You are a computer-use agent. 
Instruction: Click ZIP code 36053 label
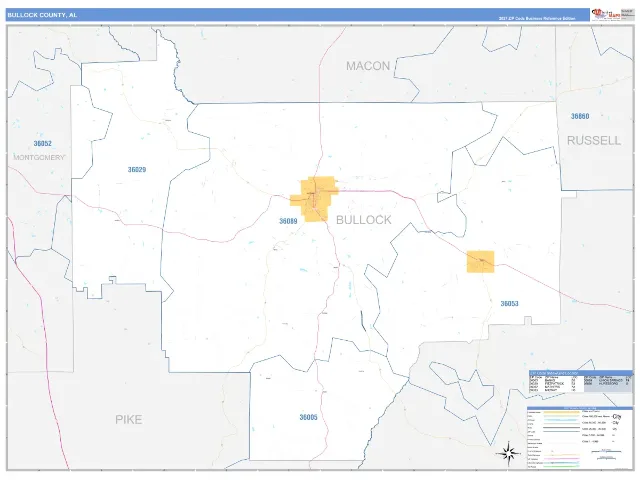pyautogui.click(x=509, y=304)
